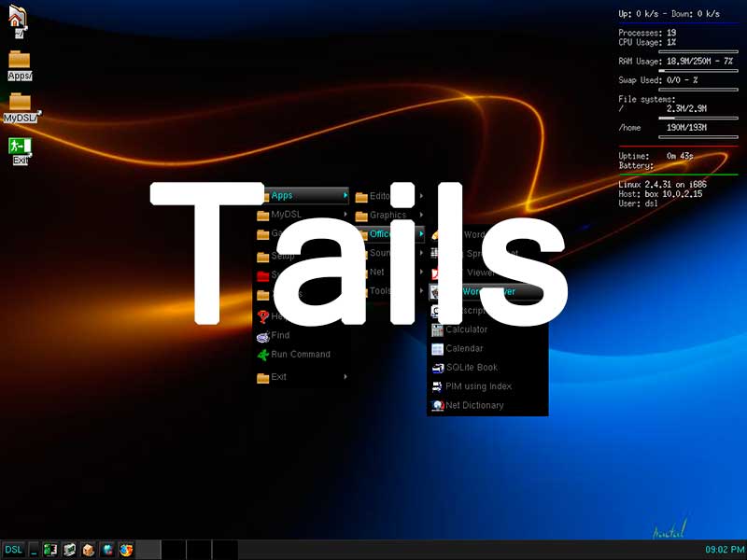Select the Find menu entry
This screenshot has width=747, height=560.
(x=280, y=335)
